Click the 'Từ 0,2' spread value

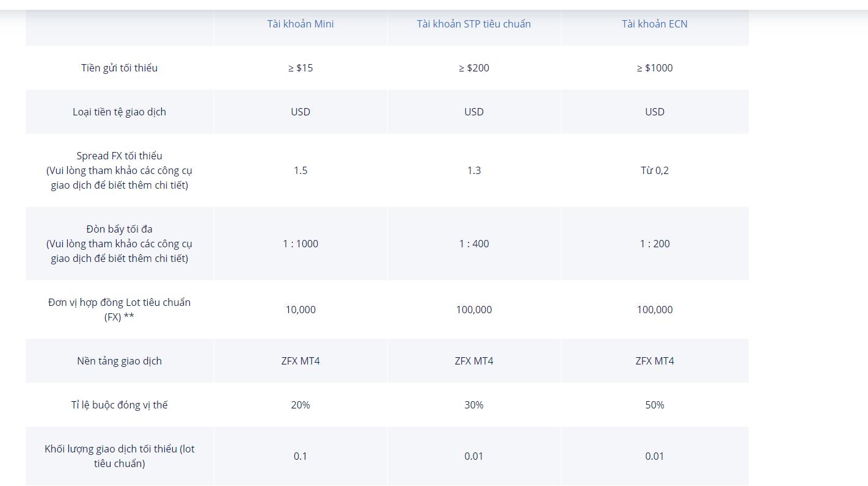[655, 170]
